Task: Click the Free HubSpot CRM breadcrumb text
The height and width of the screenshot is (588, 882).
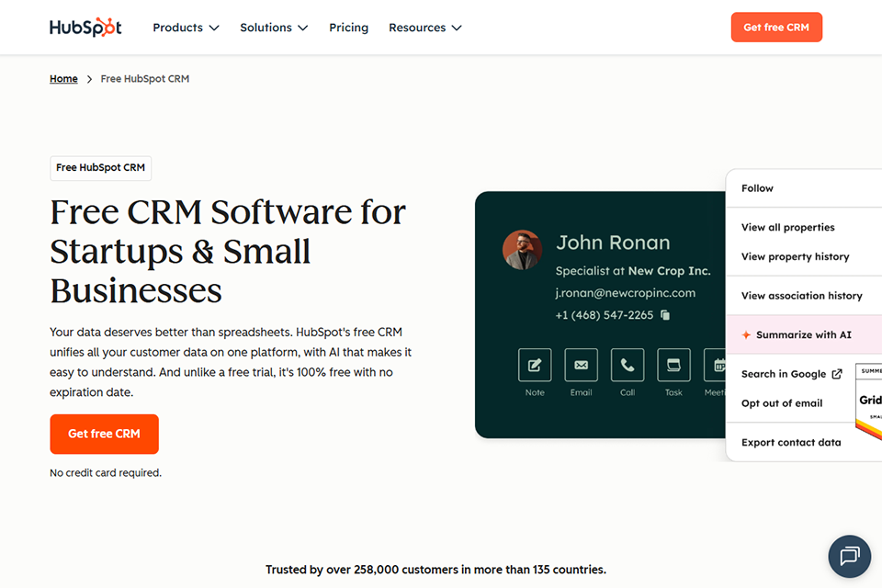Action: 144,79
